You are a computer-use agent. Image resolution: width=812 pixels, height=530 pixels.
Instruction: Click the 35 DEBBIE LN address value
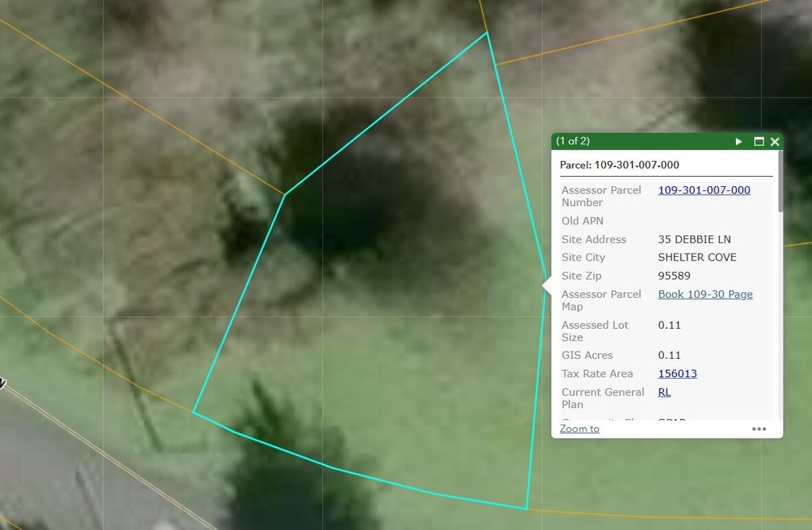coord(694,239)
